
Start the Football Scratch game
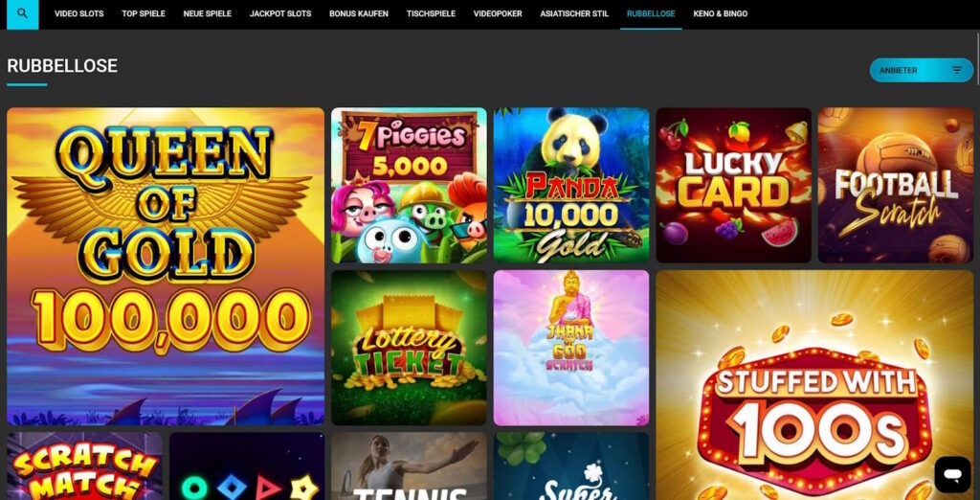tap(896, 185)
